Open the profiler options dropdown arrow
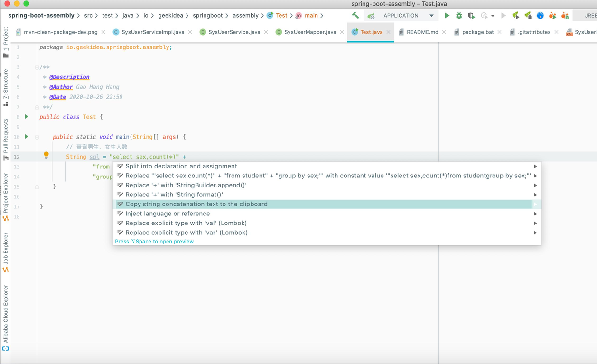This screenshot has height=364, width=597. point(493,16)
